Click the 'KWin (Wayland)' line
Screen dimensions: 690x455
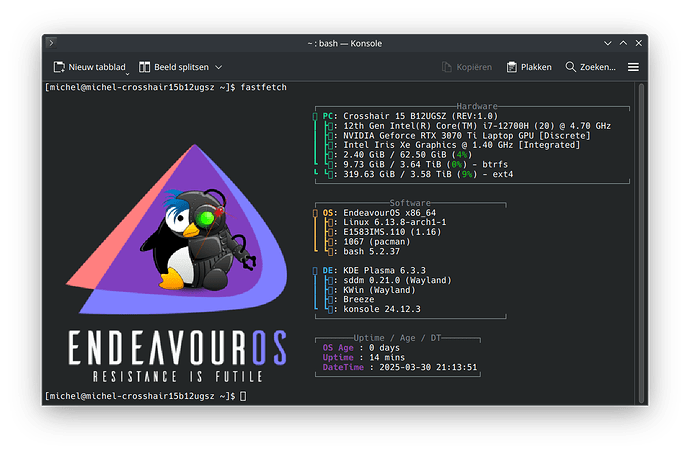(x=379, y=290)
